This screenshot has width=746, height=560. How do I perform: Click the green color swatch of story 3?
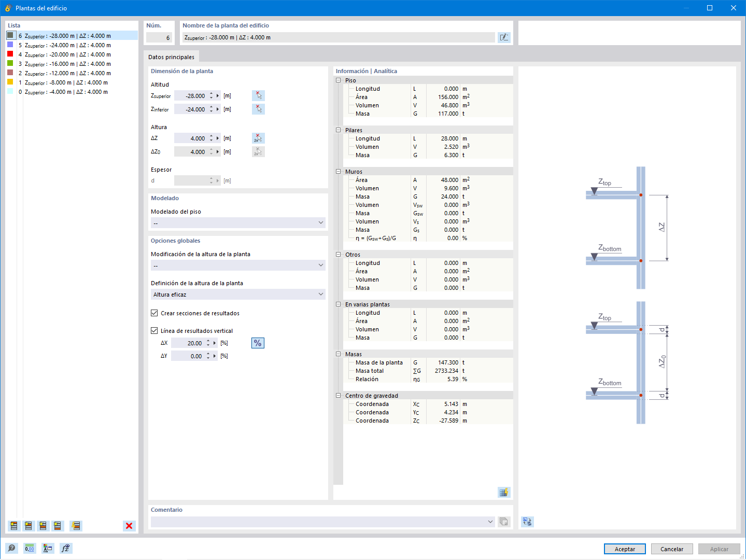[x=10, y=63]
